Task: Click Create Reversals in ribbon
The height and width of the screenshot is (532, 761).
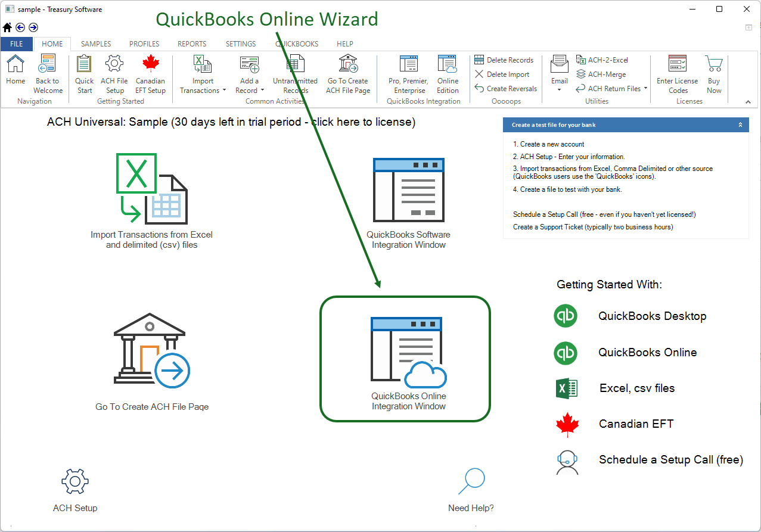Action: pos(505,89)
